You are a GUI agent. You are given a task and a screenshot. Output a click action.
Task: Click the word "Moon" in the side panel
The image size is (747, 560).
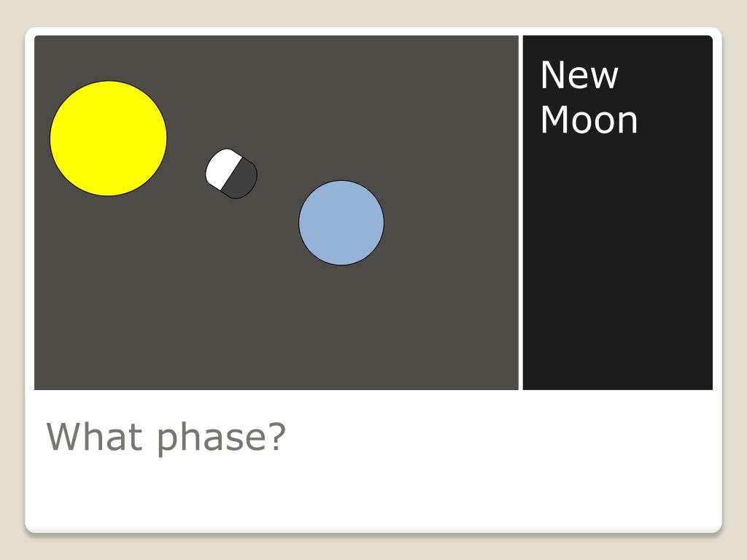[589, 120]
